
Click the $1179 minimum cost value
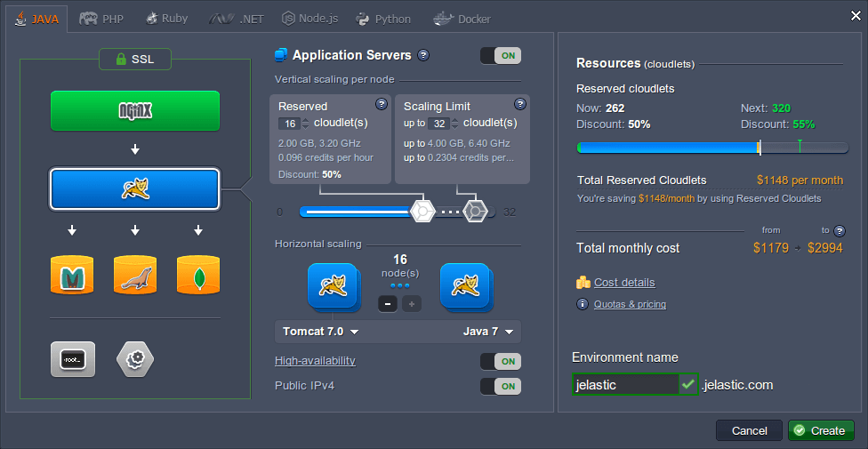coord(770,248)
